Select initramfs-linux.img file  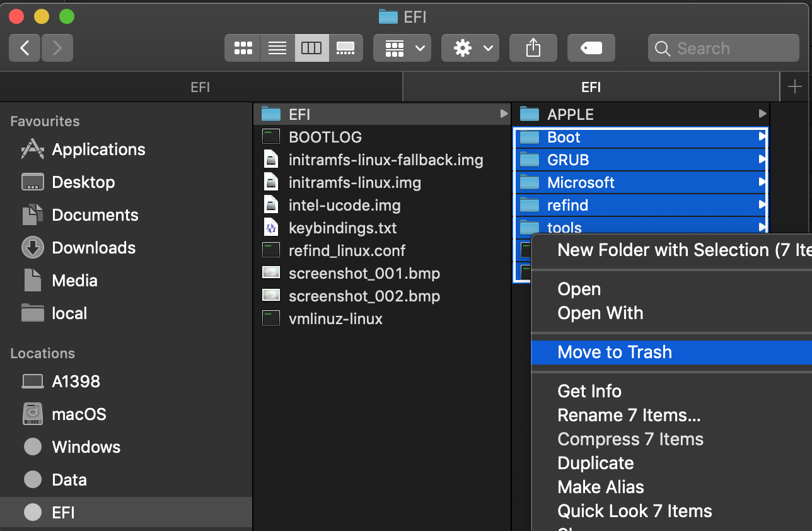[382, 182]
